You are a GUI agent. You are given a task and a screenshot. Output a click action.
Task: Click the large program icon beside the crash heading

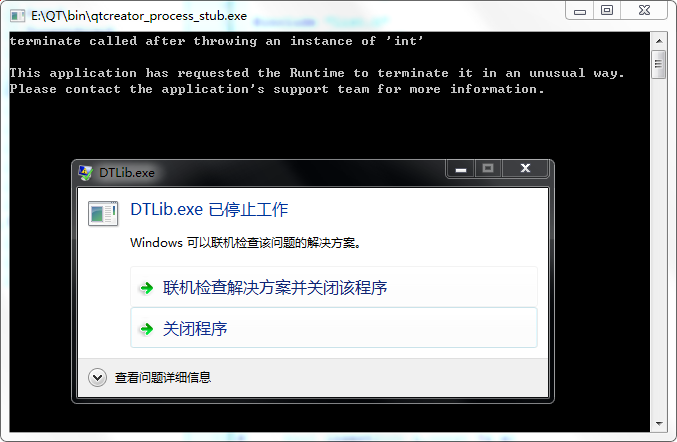coord(103,213)
